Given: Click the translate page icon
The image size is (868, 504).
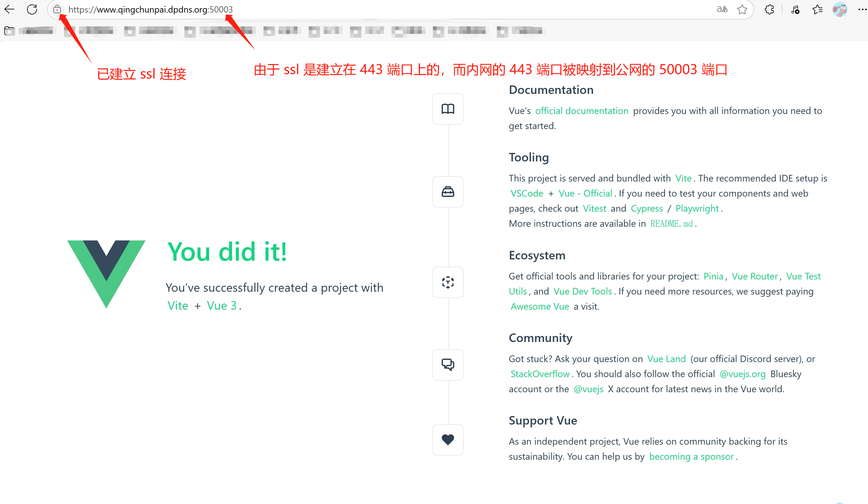Looking at the screenshot, I should (x=722, y=9).
